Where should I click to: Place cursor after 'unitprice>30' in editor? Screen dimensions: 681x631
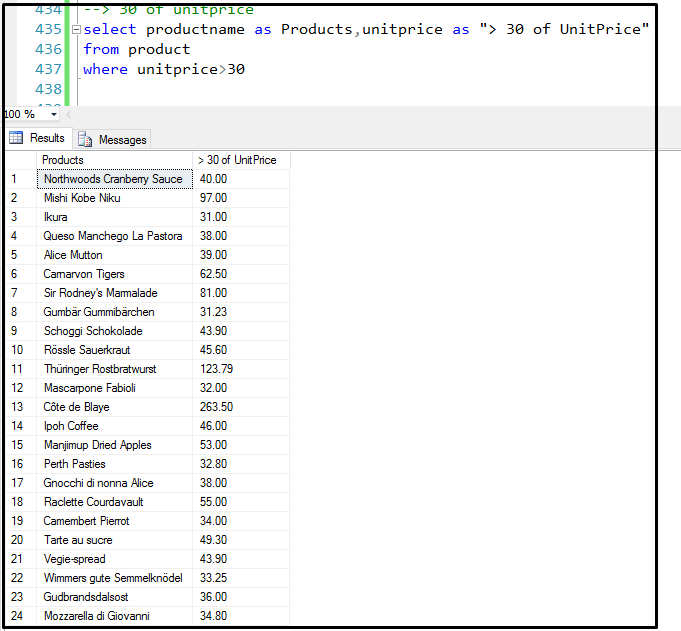246,69
